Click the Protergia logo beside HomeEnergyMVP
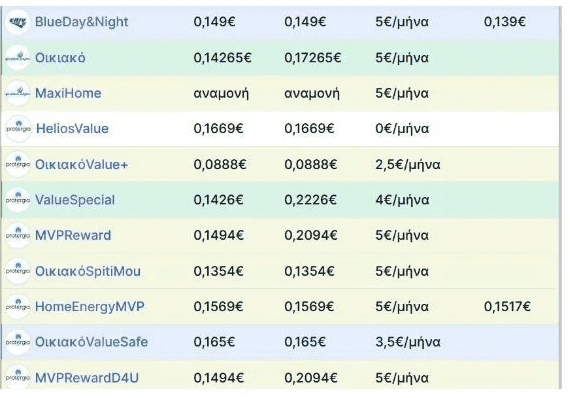This screenshot has width=570, height=398. (x=17, y=307)
